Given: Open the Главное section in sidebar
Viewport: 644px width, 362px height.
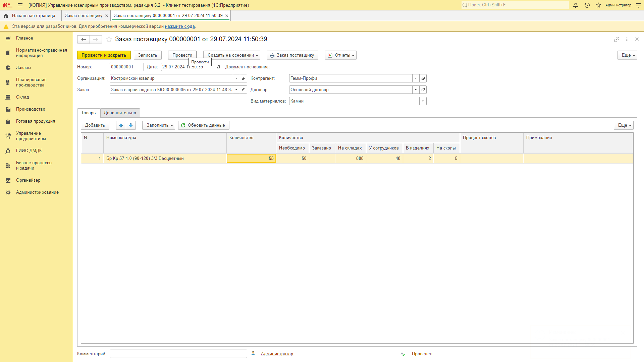Looking at the screenshot, I should pyautogui.click(x=24, y=38).
